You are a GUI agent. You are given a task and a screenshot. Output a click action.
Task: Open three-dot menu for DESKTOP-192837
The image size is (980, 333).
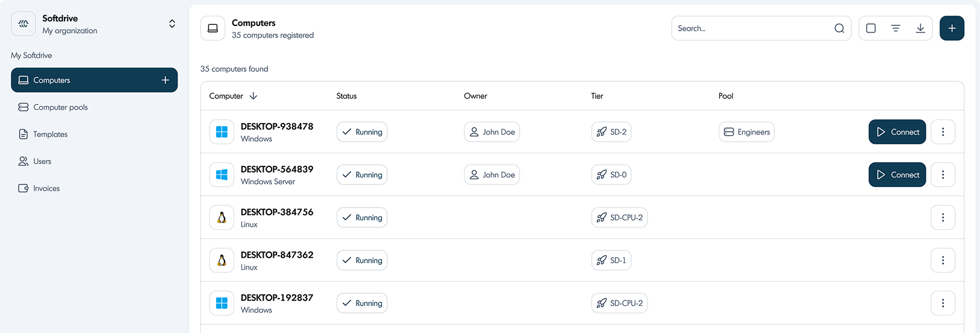coord(943,303)
